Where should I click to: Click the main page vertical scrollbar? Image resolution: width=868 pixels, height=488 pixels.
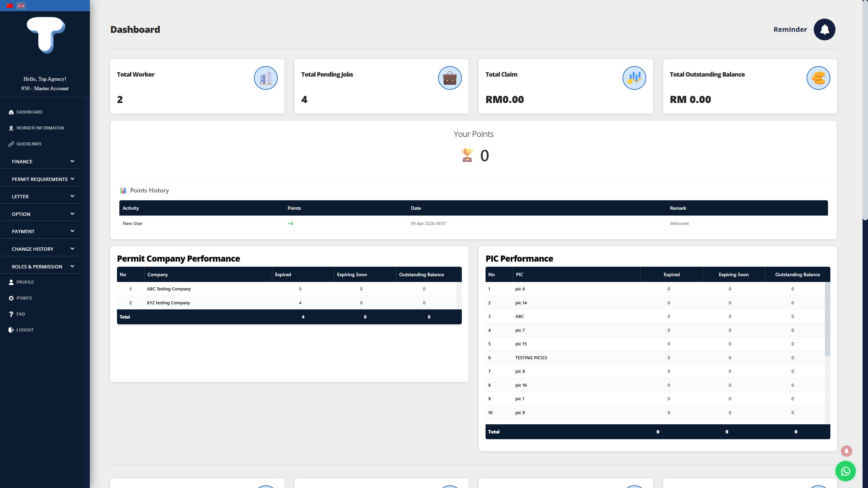coord(865,110)
